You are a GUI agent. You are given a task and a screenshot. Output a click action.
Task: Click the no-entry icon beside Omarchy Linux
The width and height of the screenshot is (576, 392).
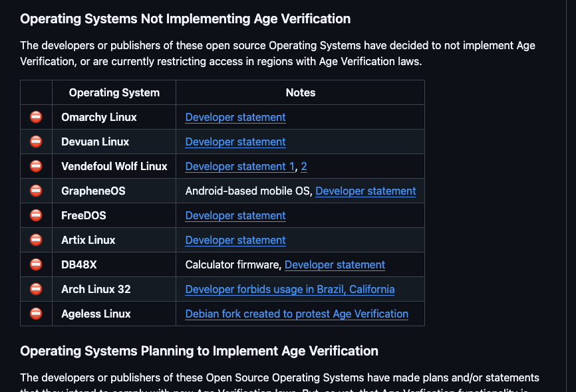[x=36, y=117]
